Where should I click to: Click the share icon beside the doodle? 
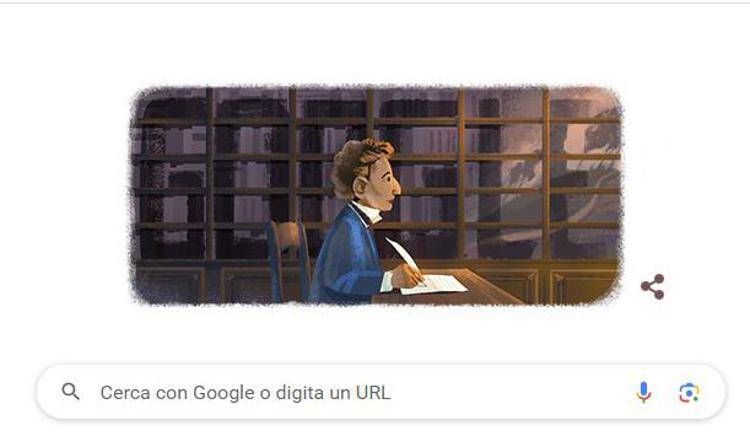pyautogui.click(x=653, y=286)
